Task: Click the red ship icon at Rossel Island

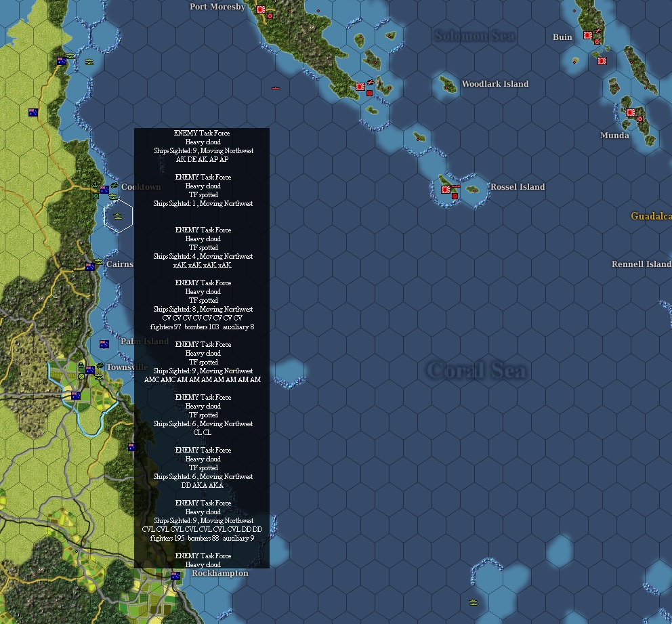Action: pos(455,186)
